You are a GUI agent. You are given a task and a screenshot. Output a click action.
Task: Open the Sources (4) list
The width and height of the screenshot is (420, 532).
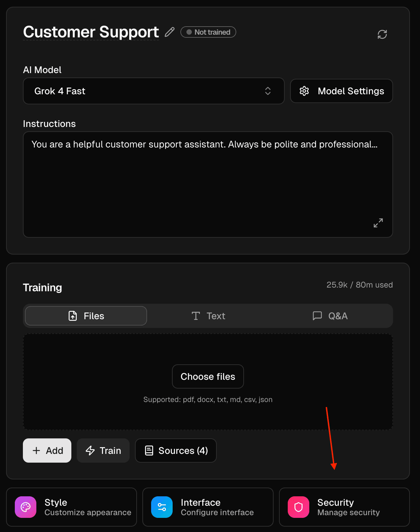176,451
